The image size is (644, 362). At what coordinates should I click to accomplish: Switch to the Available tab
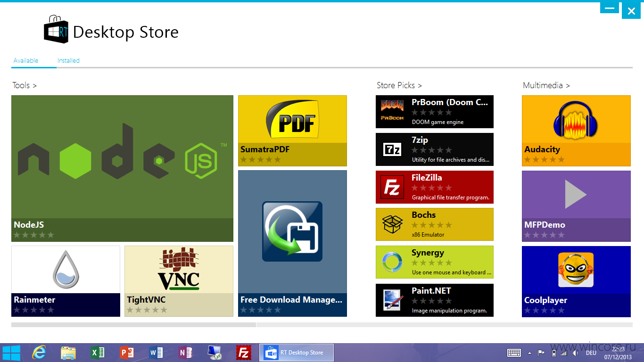[x=26, y=60]
